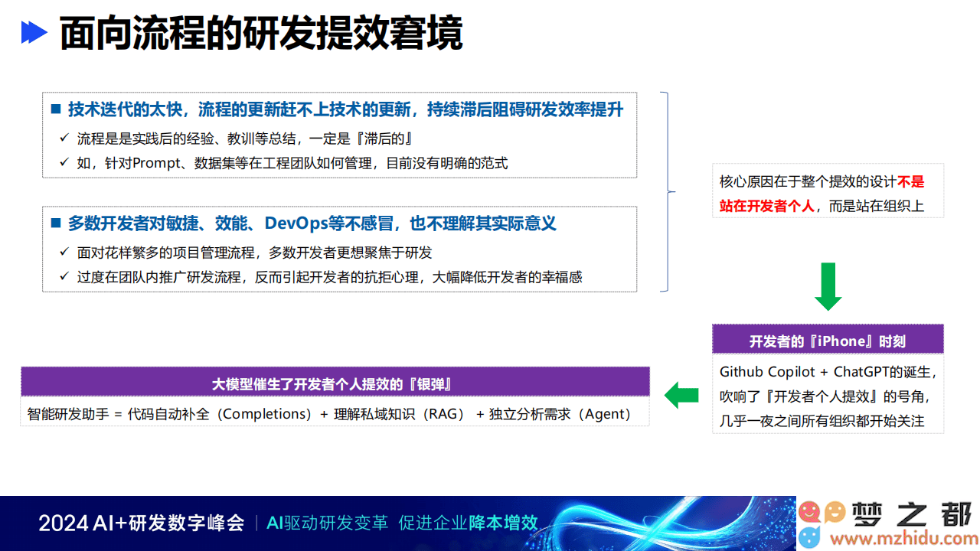Click the line Github Copilot + ChatGPT的诞生
This screenshot has width=980, height=551.
click(828, 372)
